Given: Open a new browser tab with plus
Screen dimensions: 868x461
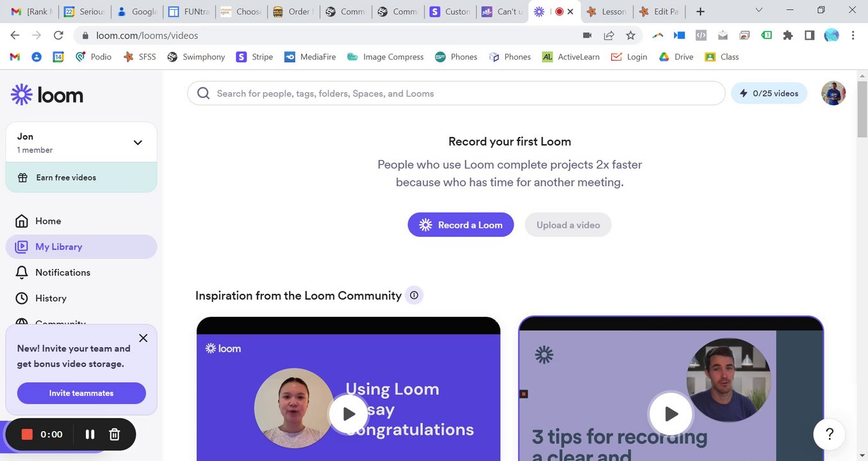Looking at the screenshot, I should [x=701, y=12].
